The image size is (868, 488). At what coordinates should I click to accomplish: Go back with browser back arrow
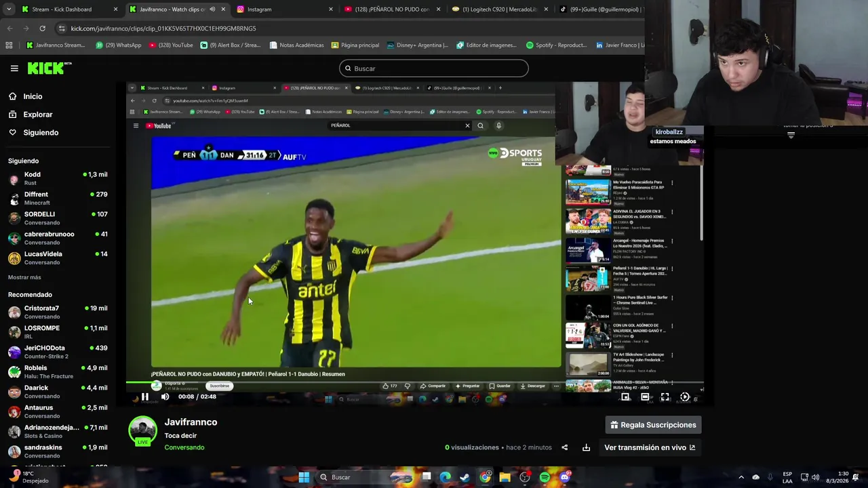coord(9,28)
